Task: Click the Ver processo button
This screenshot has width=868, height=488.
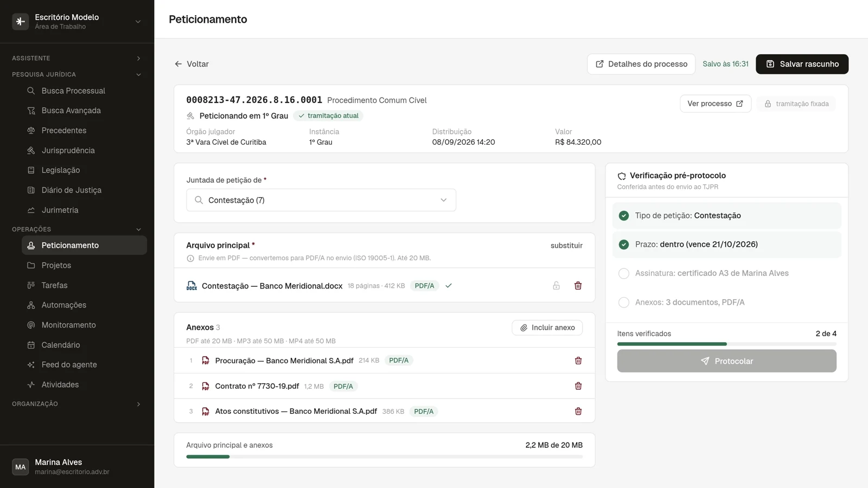Action: coord(716,104)
